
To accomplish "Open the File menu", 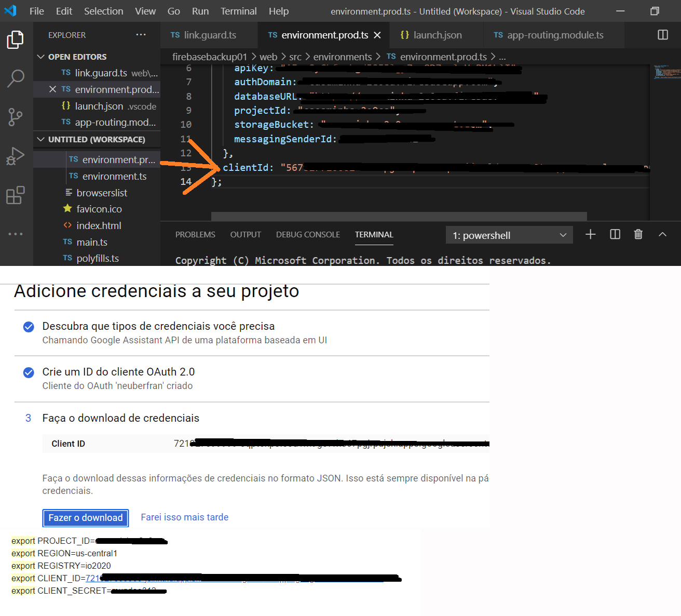I will [37, 11].
